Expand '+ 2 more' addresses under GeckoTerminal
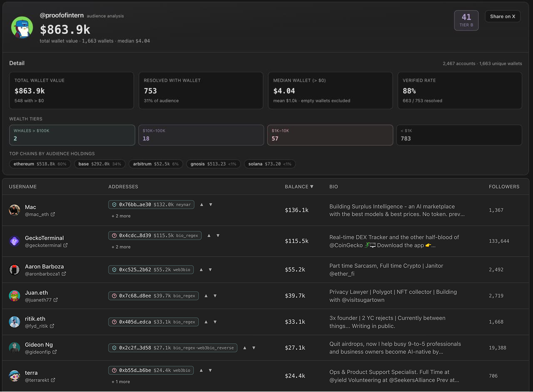 click(121, 247)
